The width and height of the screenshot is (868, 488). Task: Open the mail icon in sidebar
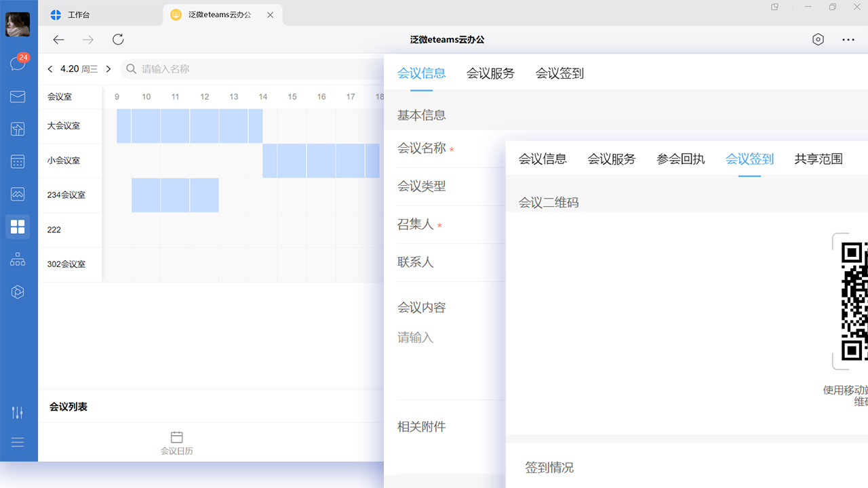(18, 97)
